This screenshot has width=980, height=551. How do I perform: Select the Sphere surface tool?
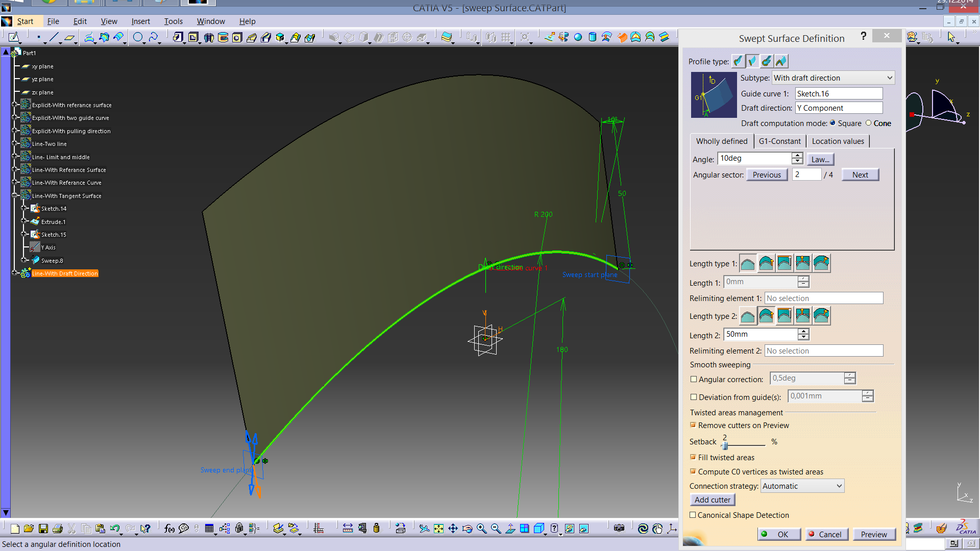click(578, 37)
